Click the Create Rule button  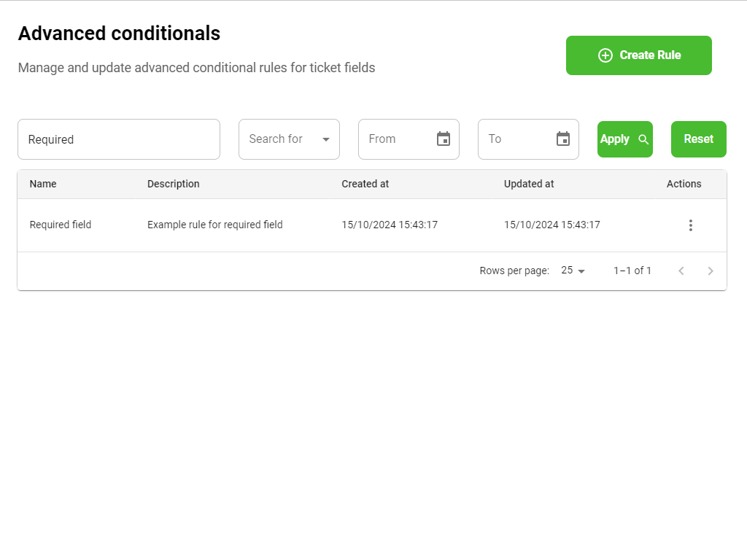tap(638, 55)
